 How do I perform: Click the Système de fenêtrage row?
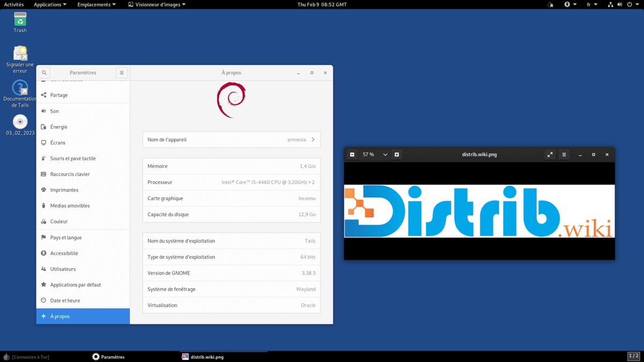pos(231,289)
